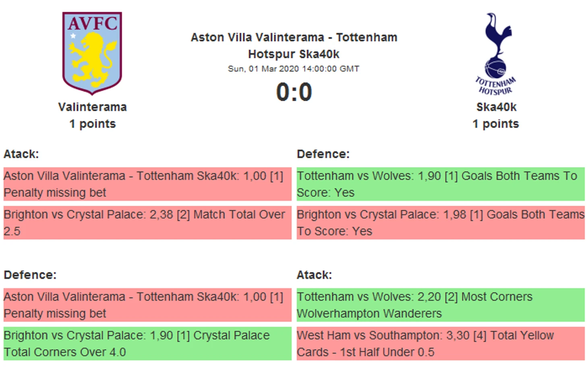This screenshot has height=386, width=588.
Task: Open the Aston Villa Valinterama match title
Action: tap(294, 45)
